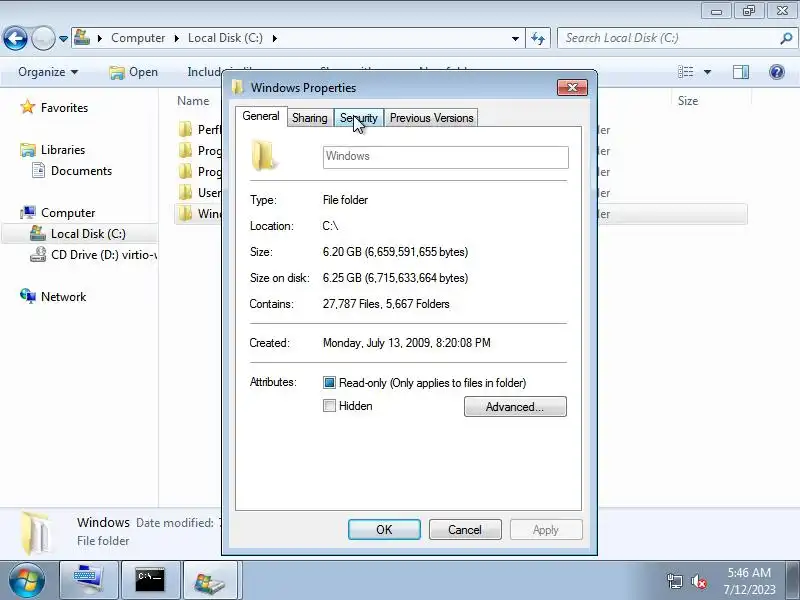Select the Users folder icon in list

coord(185,192)
